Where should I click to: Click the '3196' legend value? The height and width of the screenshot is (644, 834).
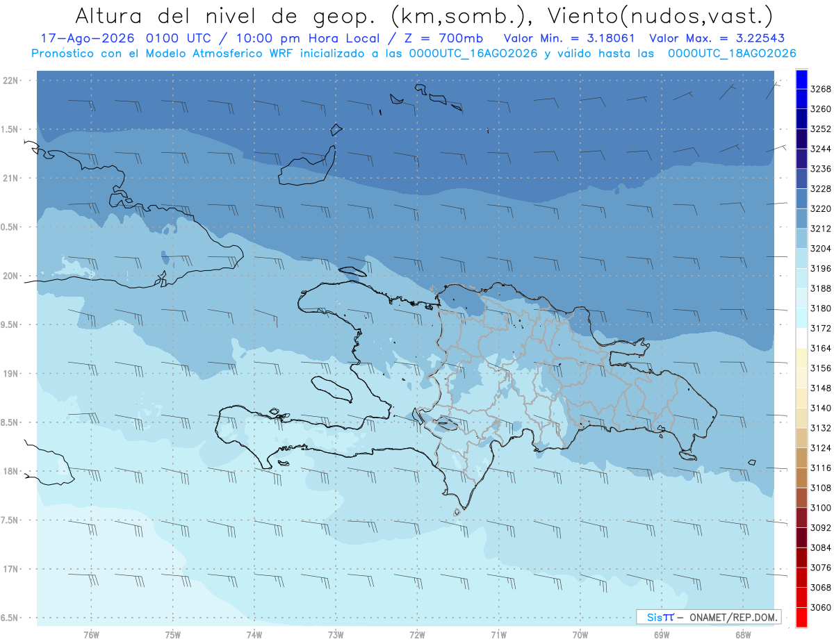click(821, 269)
